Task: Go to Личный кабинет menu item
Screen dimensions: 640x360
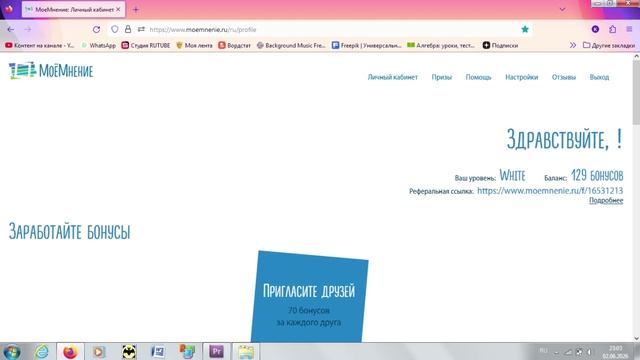Action: coord(393,77)
